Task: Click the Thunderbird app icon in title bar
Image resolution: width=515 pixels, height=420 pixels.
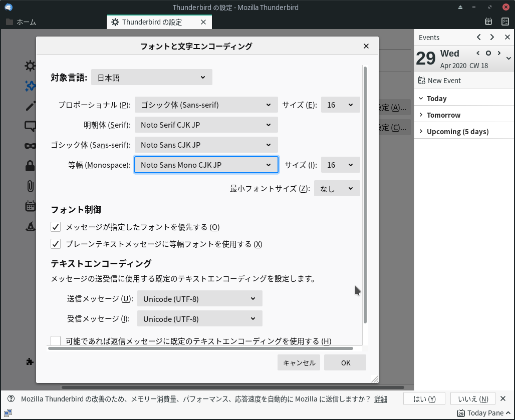Action: (x=8, y=7)
